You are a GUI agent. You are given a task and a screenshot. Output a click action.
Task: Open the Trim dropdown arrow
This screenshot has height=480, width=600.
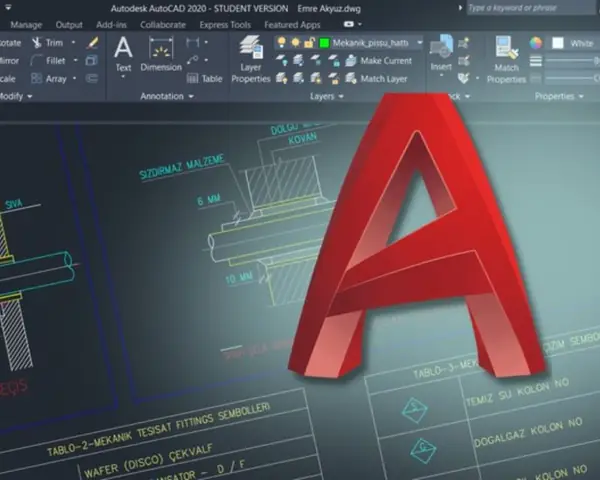coord(73,42)
